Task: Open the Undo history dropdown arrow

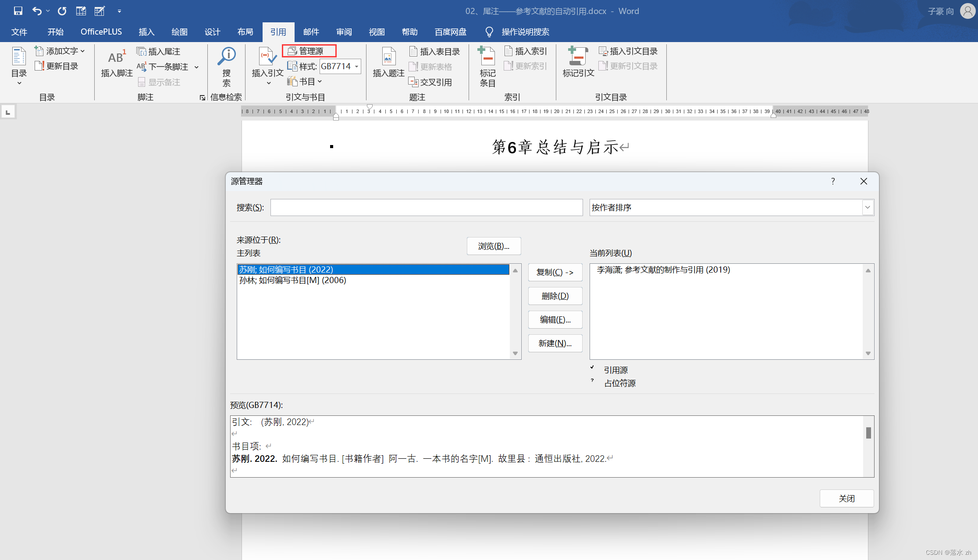Action: click(47, 11)
